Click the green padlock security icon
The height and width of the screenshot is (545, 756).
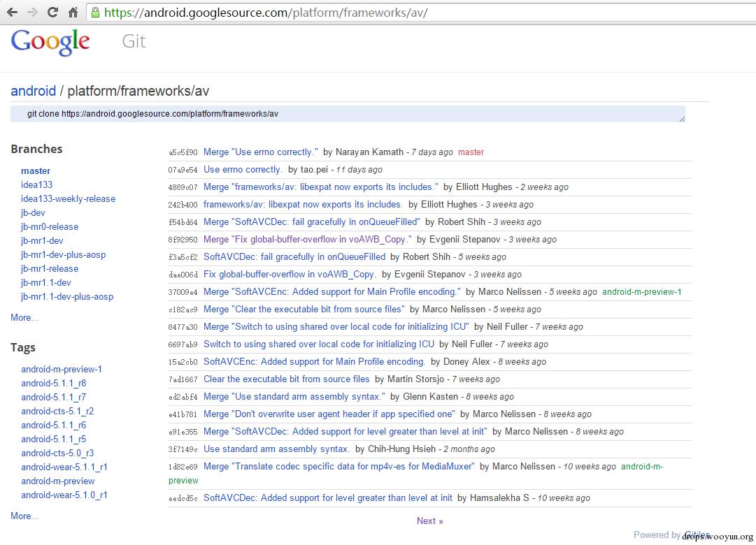coord(96,13)
